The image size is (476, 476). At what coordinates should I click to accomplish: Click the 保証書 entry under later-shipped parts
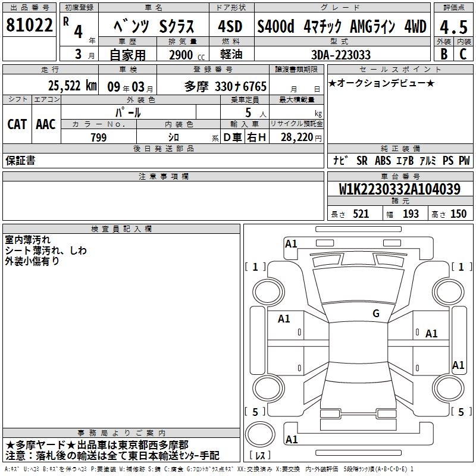coord(20,161)
